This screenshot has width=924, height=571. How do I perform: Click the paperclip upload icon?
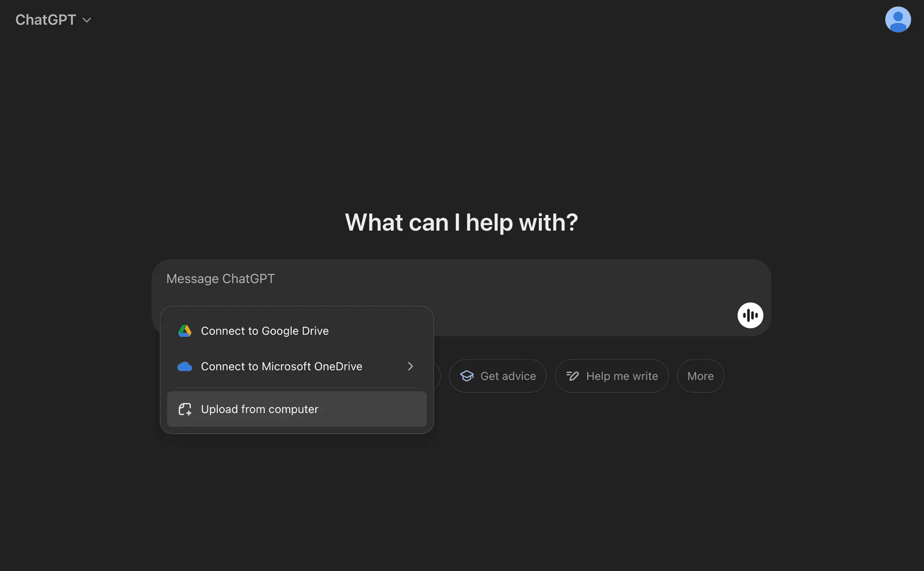[x=185, y=409]
